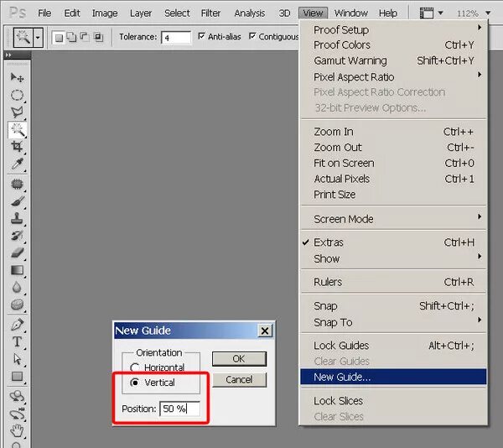Select the Hand tool

[17, 430]
